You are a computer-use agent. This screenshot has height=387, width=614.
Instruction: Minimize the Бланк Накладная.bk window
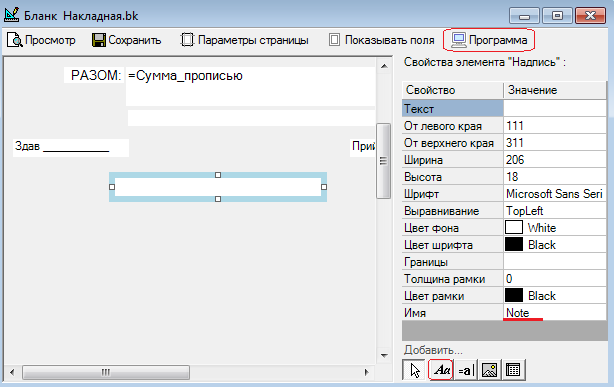[x=524, y=16]
